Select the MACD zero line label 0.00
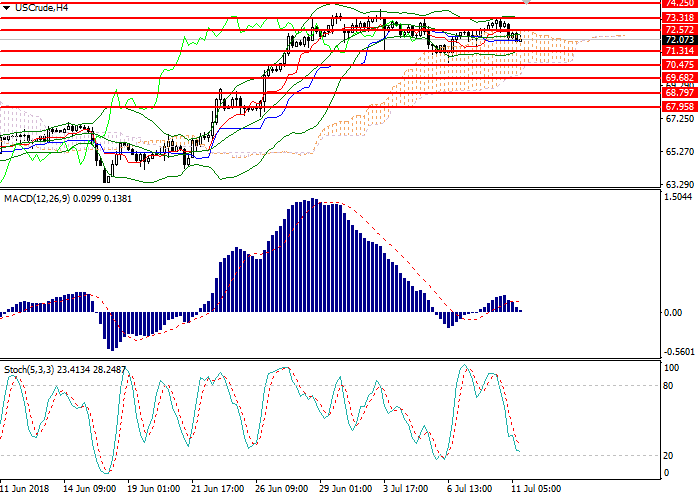This screenshot has width=700, height=500. pos(673,313)
